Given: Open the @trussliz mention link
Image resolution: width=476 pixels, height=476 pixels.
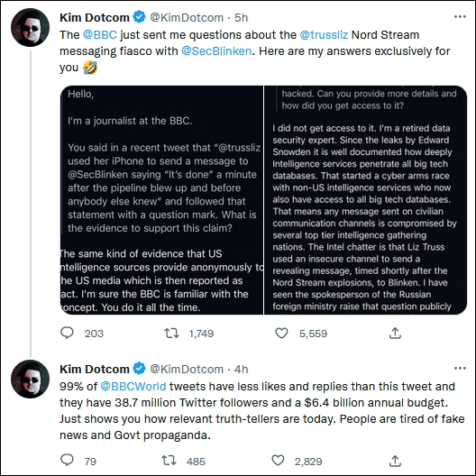Looking at the screenshot, I should click(x=324, y=35).
